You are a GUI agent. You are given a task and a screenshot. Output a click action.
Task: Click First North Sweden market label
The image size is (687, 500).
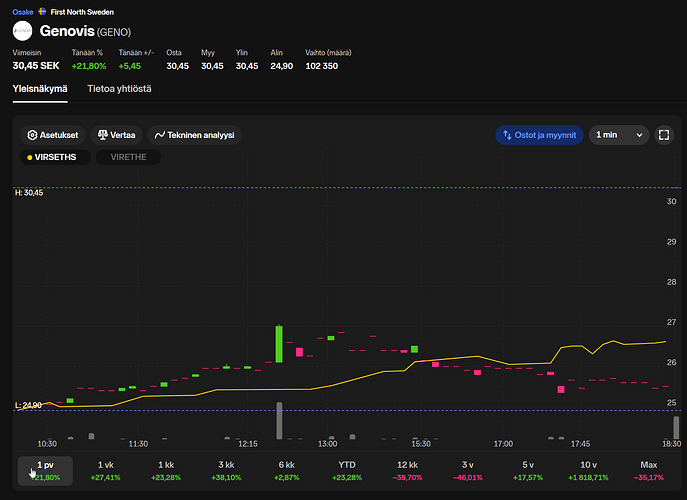tap(82, 12)
